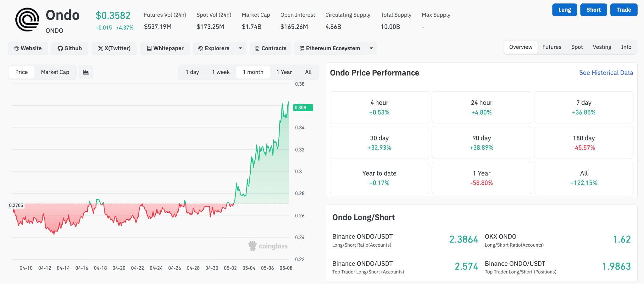Image resolution: width=644 pixels, height=284 pixels.
Task: Click the 2.3864 Binance long/short ratio
Action: (x=464, y=239)
